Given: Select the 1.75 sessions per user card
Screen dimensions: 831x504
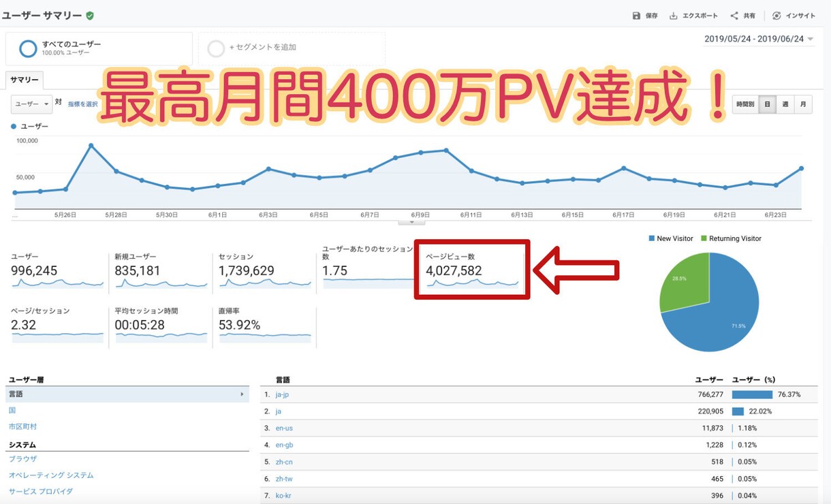Looking at the screenshot, I should pos(369,267).
